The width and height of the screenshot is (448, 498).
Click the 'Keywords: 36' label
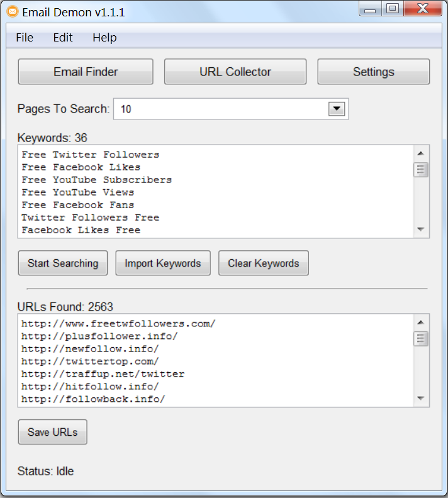(x=52, y=138)
